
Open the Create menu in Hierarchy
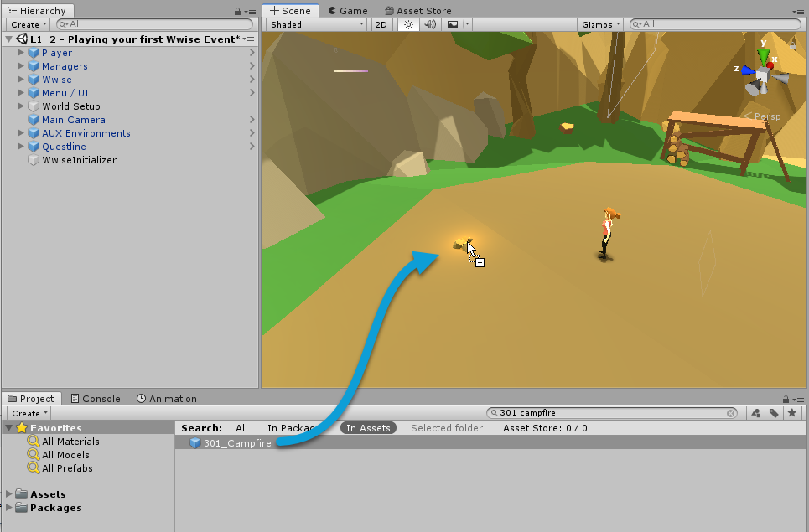tap(29, 24)
